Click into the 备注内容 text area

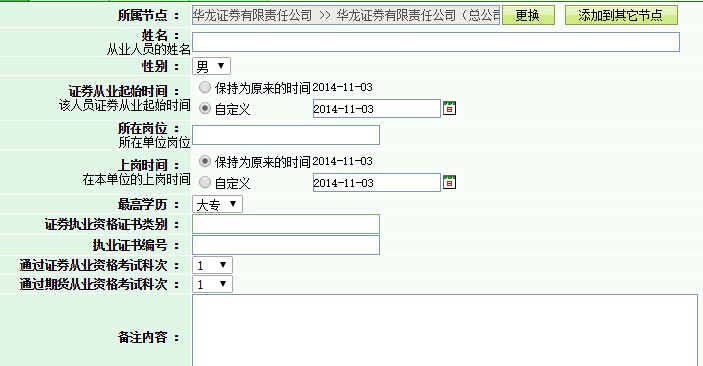pos(445,330)
